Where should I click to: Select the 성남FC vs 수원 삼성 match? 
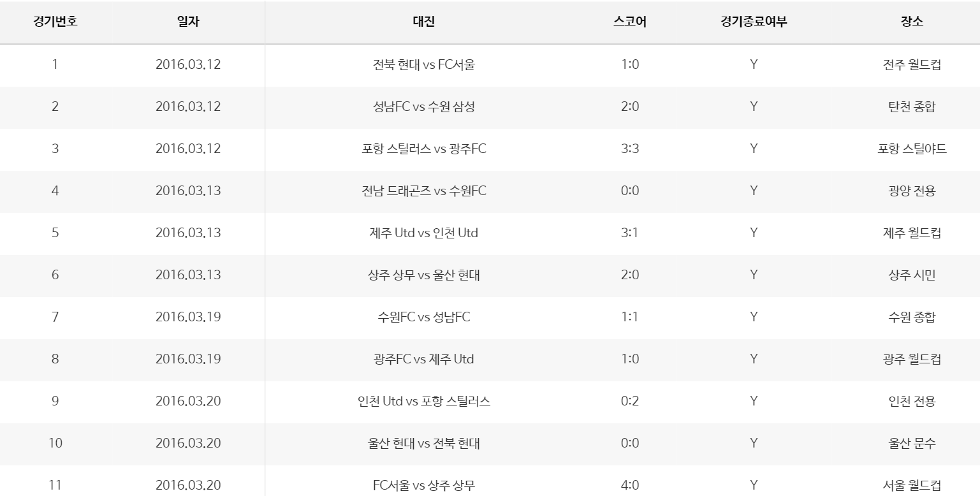pos(424,106)
